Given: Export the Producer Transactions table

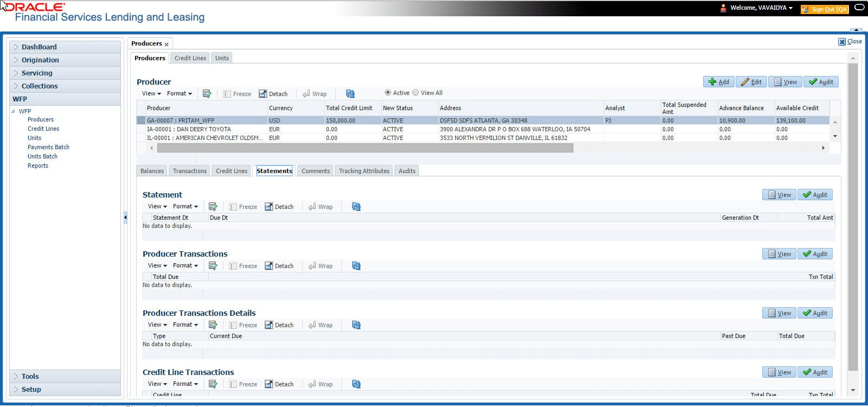Looking at the screenshot, I should pyautogui.click(x=213, y=266).
